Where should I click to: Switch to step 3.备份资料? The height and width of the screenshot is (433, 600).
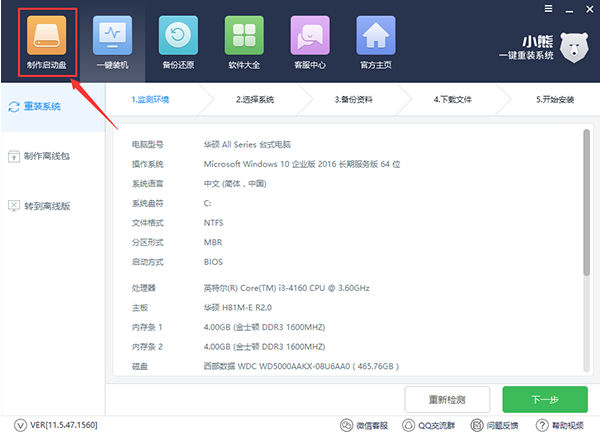(x=354, y=100)
